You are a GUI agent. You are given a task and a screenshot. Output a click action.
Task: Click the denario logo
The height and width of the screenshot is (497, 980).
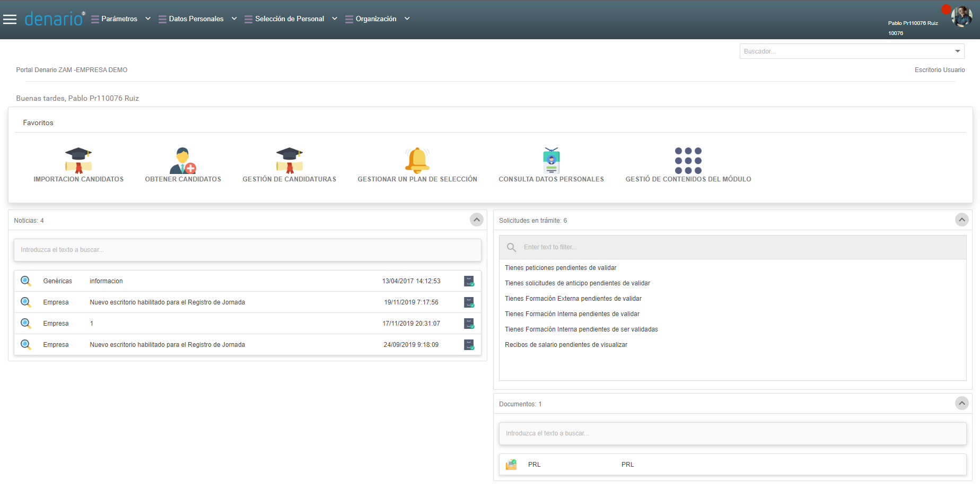click(x=54, y=19)
